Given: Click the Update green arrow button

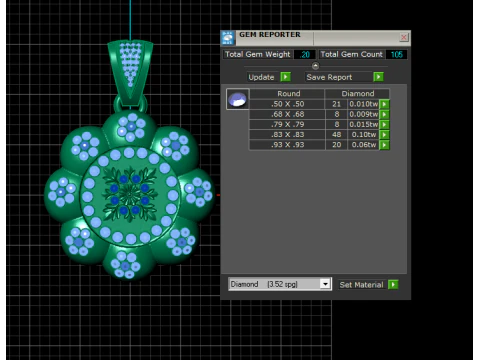Looking at the screenshot, I should [286, 77].
